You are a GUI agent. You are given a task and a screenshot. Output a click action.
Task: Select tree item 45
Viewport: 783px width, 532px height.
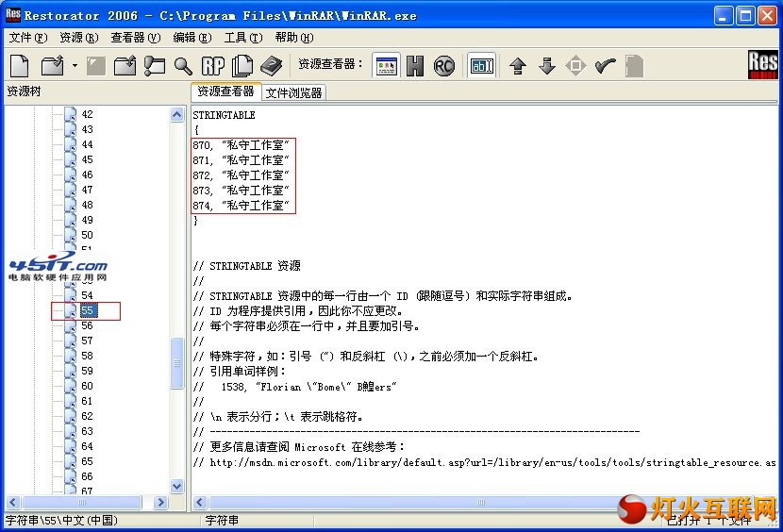coord(88,159)
